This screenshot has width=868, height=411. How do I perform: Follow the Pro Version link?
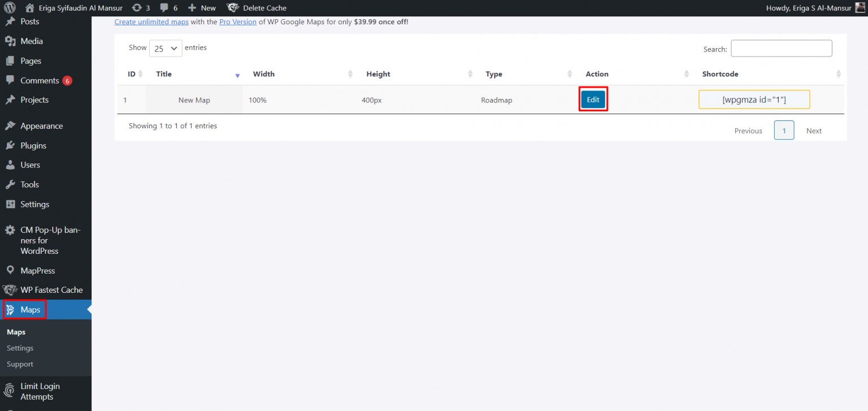(238, 22)
